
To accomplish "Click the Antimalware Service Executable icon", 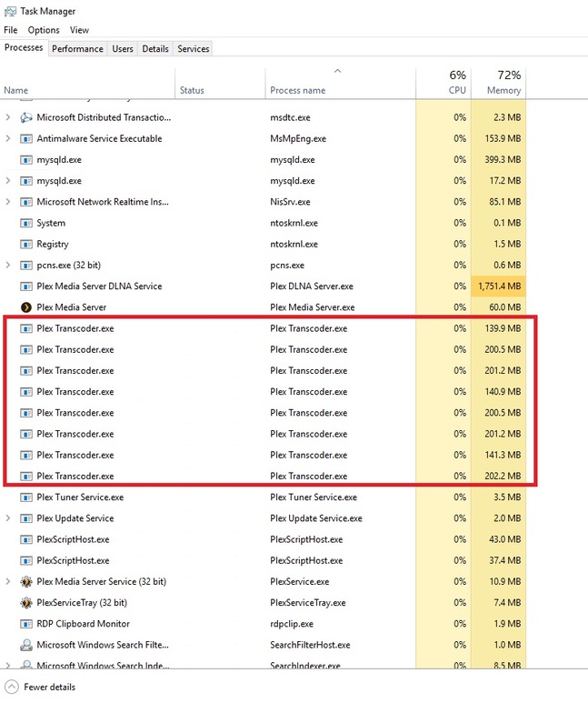I will pos(26,138).
